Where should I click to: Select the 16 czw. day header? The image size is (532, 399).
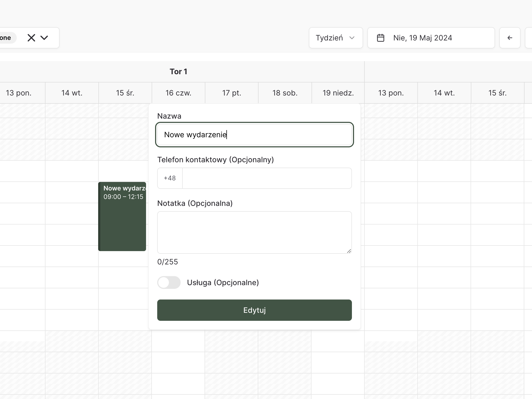(178, 93)
